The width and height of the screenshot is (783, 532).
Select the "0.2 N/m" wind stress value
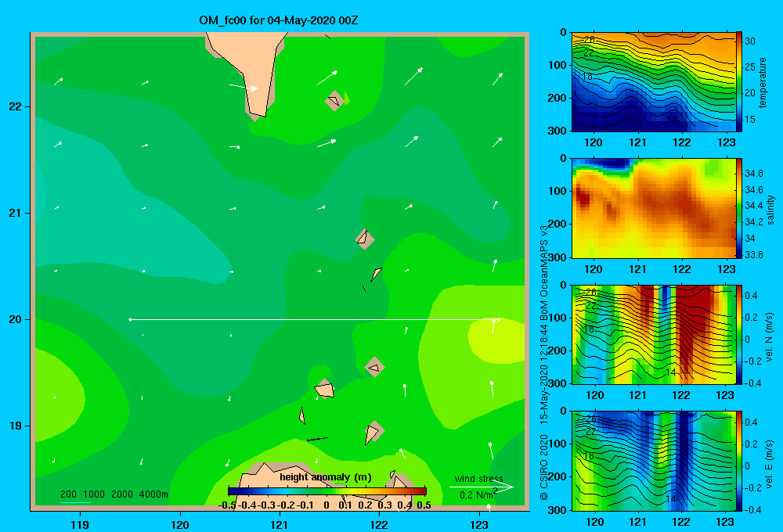click(x=478, y=494)
